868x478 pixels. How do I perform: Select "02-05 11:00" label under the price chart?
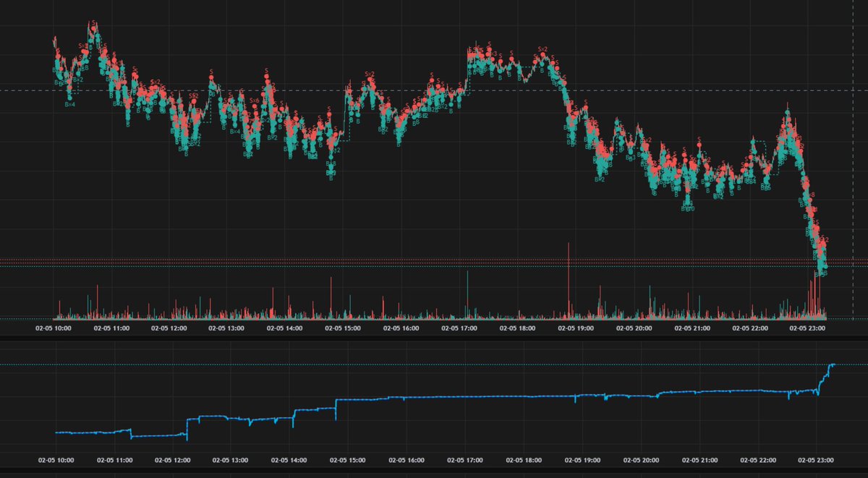coord(111,328)
